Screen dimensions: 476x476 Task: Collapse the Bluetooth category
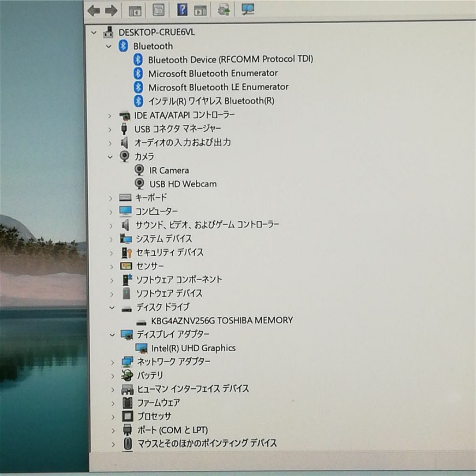109,46
